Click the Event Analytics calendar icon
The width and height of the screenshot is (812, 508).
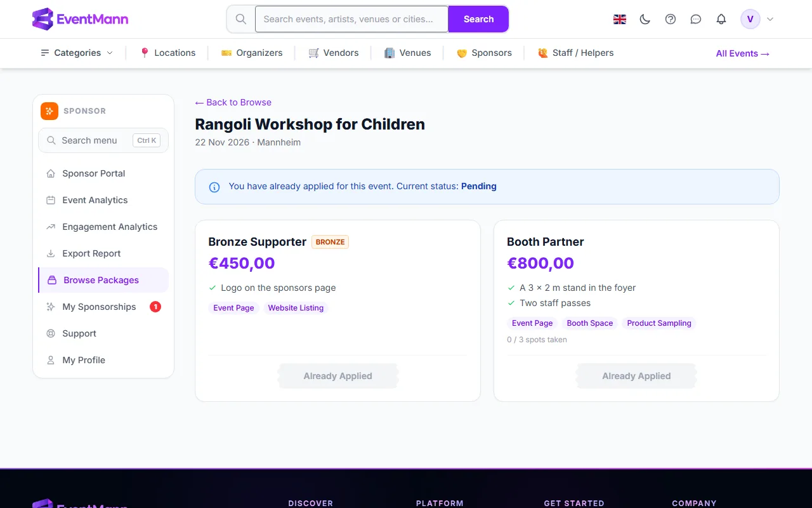point(51,200)
